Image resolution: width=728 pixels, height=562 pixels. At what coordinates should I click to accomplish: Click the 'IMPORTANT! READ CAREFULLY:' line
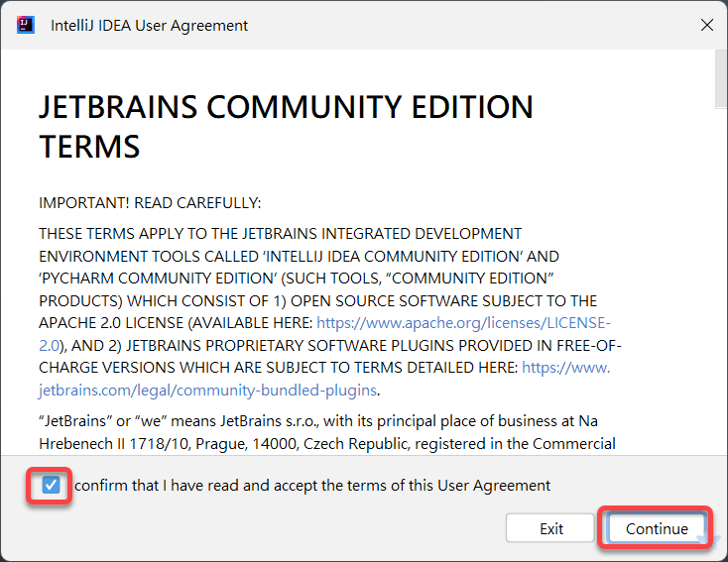[150, 203]
